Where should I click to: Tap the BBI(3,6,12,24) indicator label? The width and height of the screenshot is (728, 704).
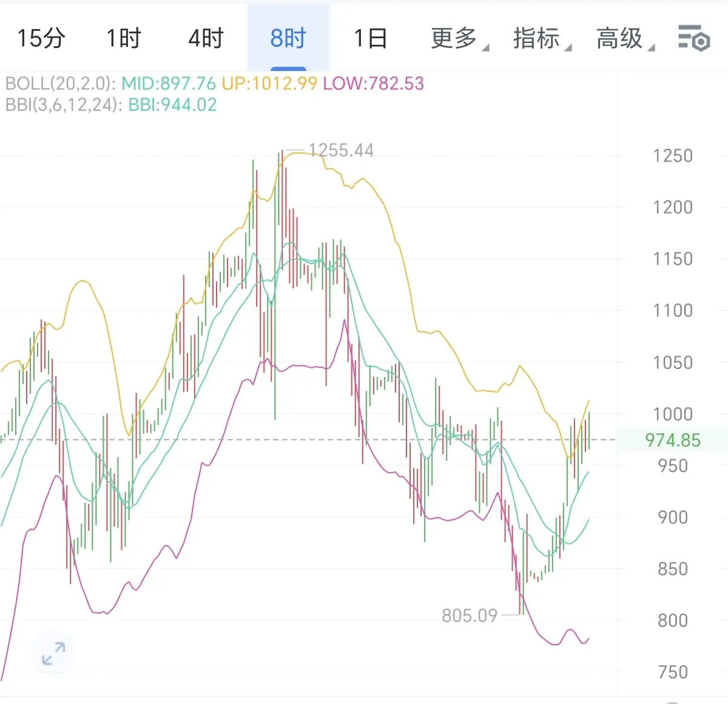(x=61, y=105)
